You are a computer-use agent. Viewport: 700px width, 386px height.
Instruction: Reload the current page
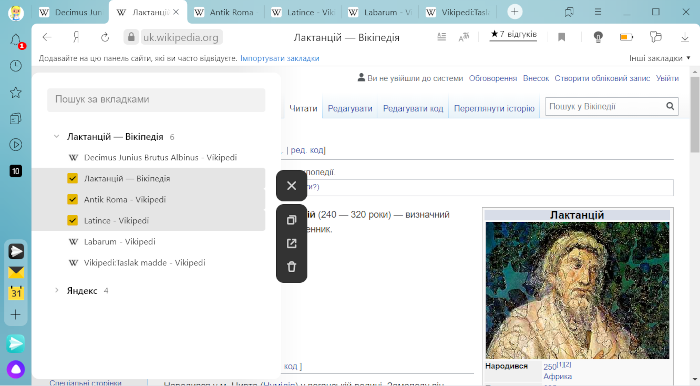pos(105,37)
